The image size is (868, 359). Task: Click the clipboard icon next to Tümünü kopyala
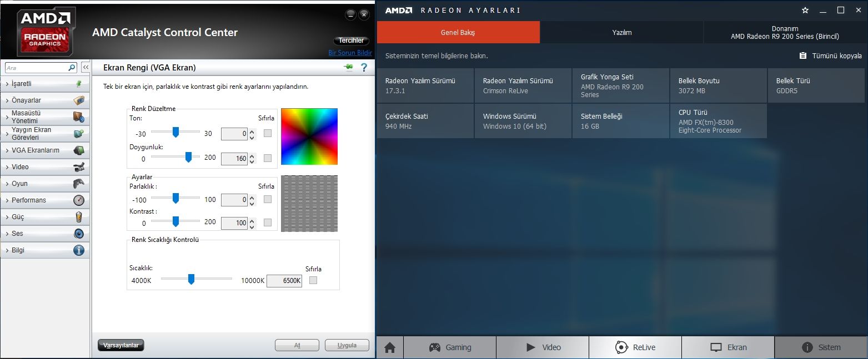click(x=803, y=56)
